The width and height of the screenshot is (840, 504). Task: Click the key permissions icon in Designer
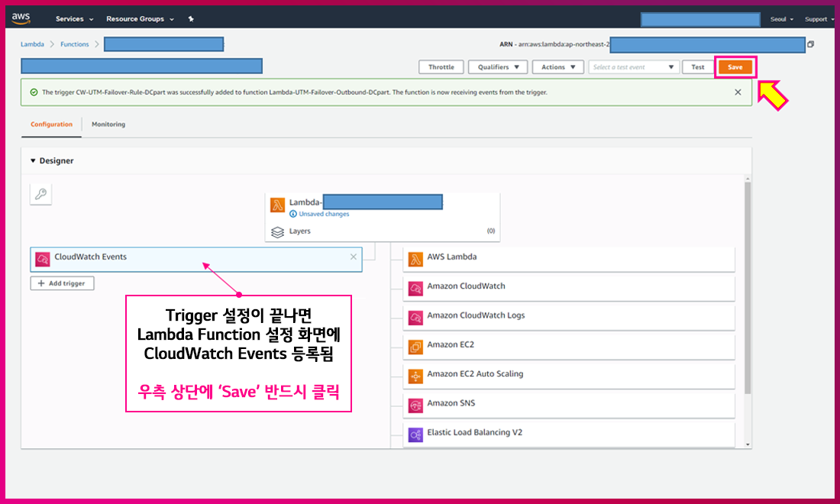pyautogui.click(x=41, y=195)
